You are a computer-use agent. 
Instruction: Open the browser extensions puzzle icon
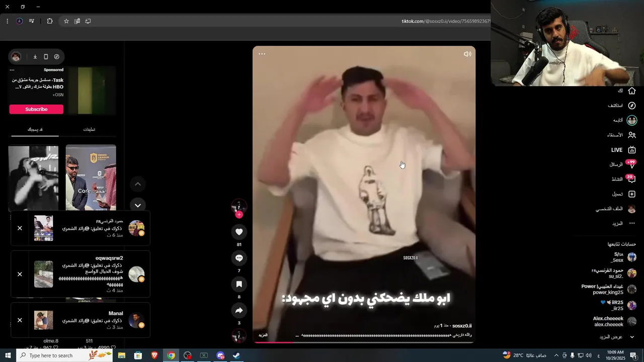50,21
